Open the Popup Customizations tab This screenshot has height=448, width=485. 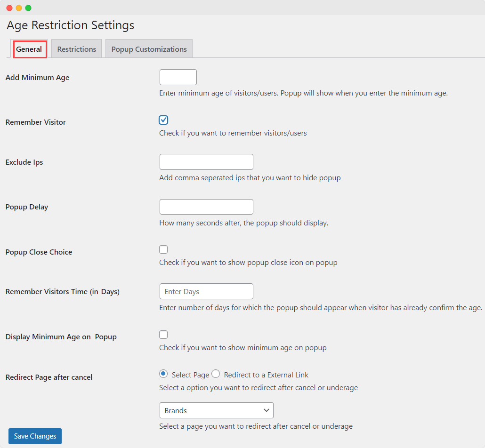149,48
